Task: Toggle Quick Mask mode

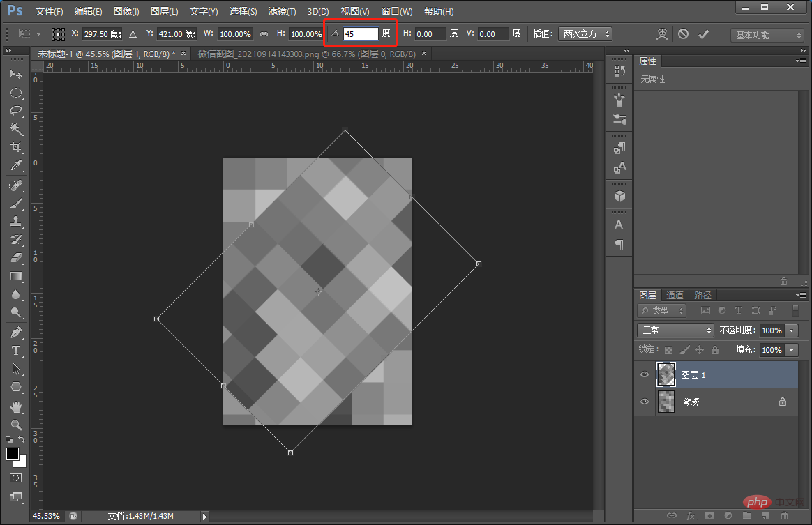Action: click(x=16, y=478)
